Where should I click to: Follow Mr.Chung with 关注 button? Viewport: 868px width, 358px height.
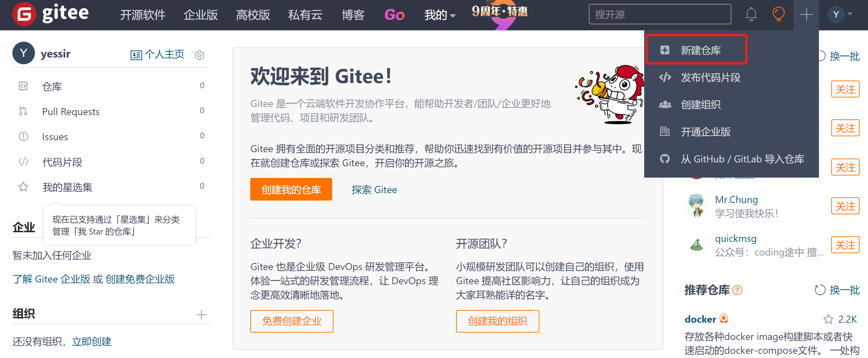click(845, 206)
